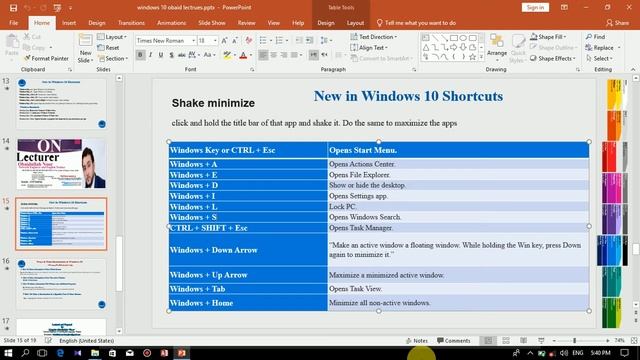Viewport: 640px width, 360px height.
Task: Toggle text Shadow formatting
Action: [171, 55]
